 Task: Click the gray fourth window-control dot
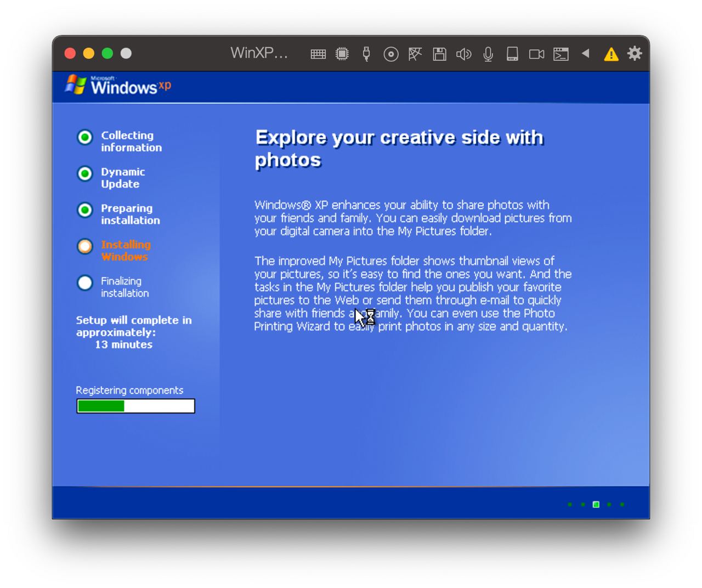pyautogui.click(x=126, y=53)
